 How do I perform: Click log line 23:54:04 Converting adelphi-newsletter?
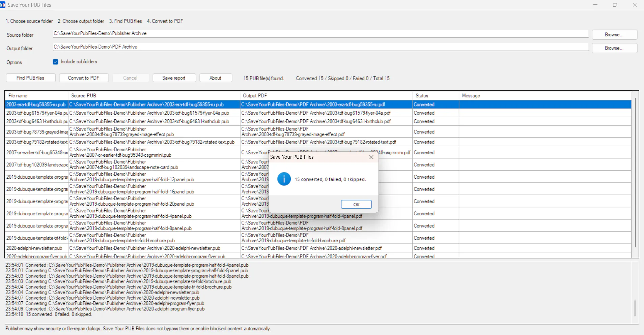(102, 292)
